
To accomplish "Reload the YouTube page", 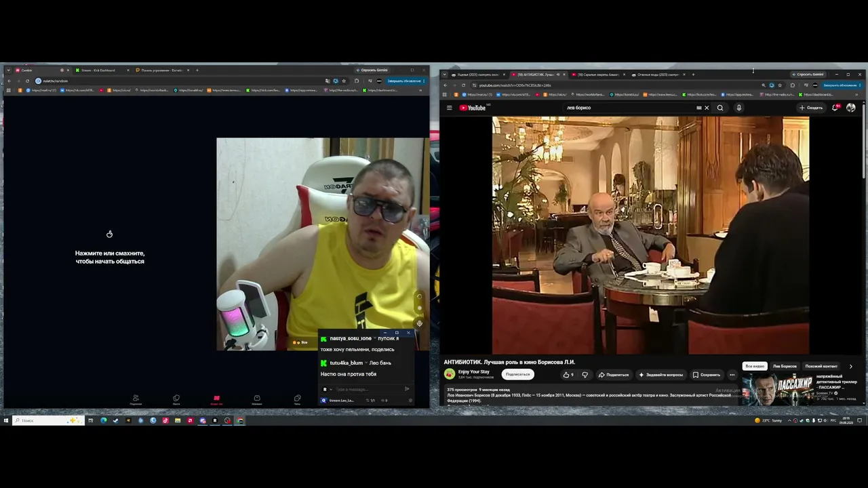I will (464, 85).
